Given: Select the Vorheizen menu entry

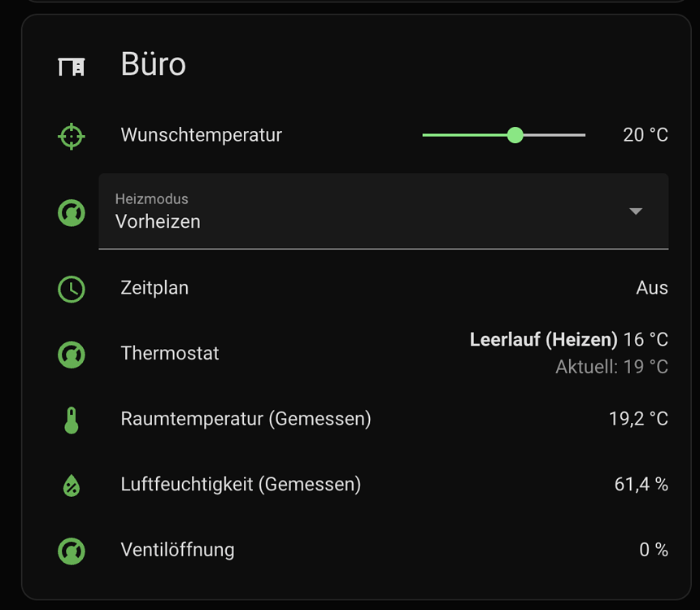Looking at the screenshot, I should (x=157, y=221).
